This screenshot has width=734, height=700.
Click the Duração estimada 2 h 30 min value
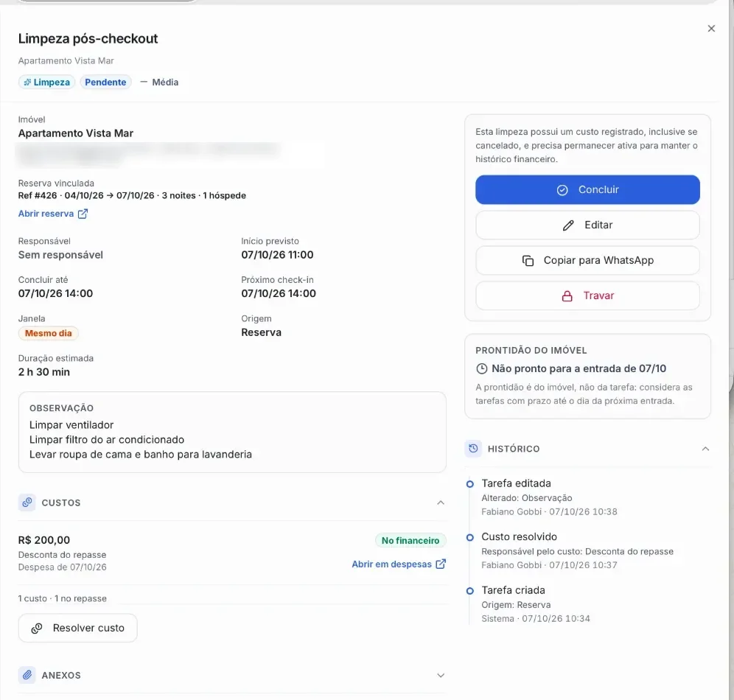tap(44, 372)
